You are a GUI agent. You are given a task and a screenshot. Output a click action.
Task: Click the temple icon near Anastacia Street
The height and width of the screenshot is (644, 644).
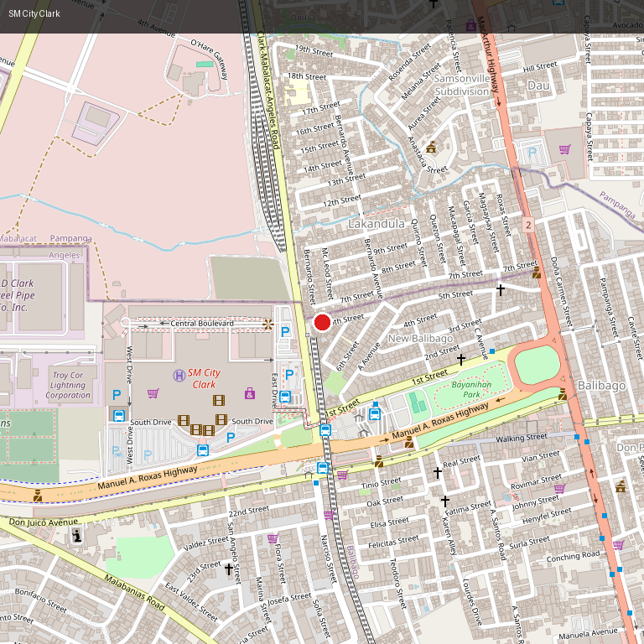pyautogui.click(x=431, y=147)
